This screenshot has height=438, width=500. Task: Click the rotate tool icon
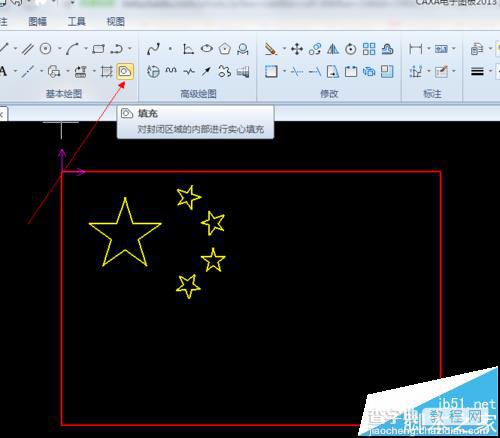(351, 49)
